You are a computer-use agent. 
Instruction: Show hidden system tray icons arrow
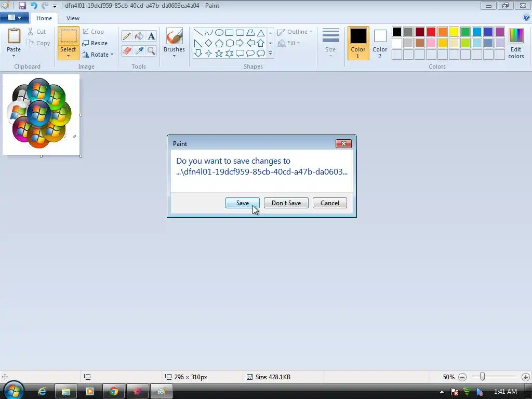coord(442,392)
